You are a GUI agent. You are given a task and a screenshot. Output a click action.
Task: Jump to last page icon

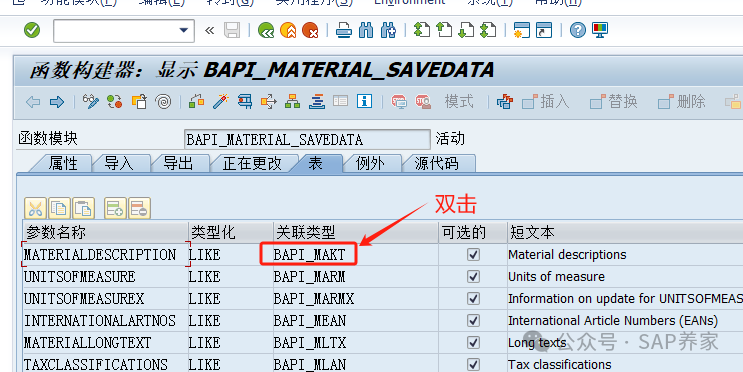click(488, 31)
